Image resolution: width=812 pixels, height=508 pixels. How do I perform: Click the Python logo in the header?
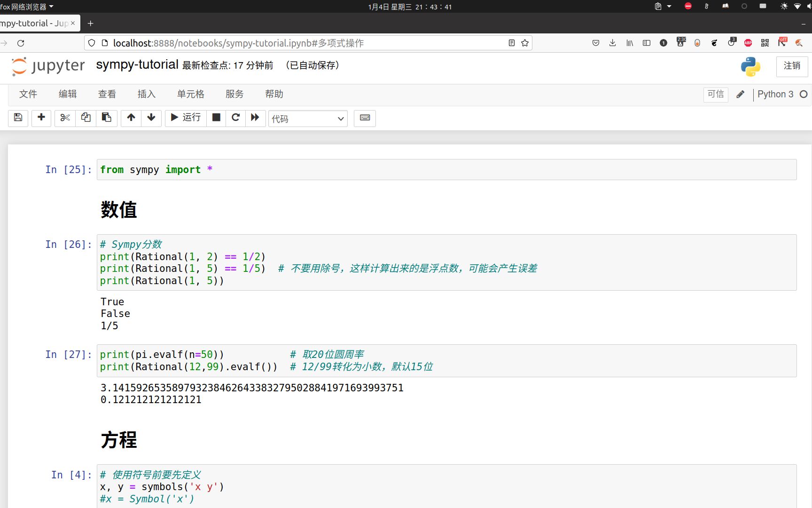750,66
